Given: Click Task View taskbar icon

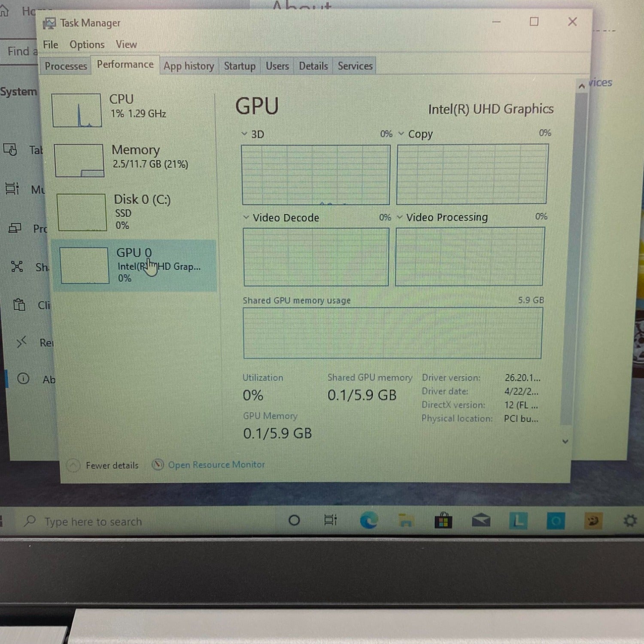Looking at the screenshot, I should pyautogui.click(x=330, y=520).
